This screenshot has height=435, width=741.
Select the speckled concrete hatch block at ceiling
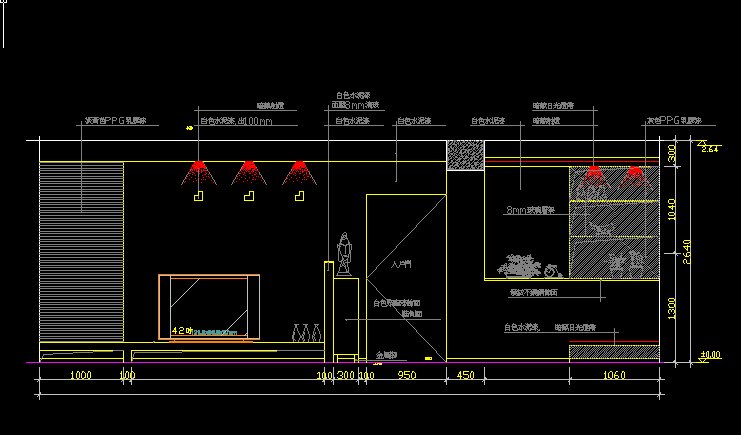click(x=465, y=155)
